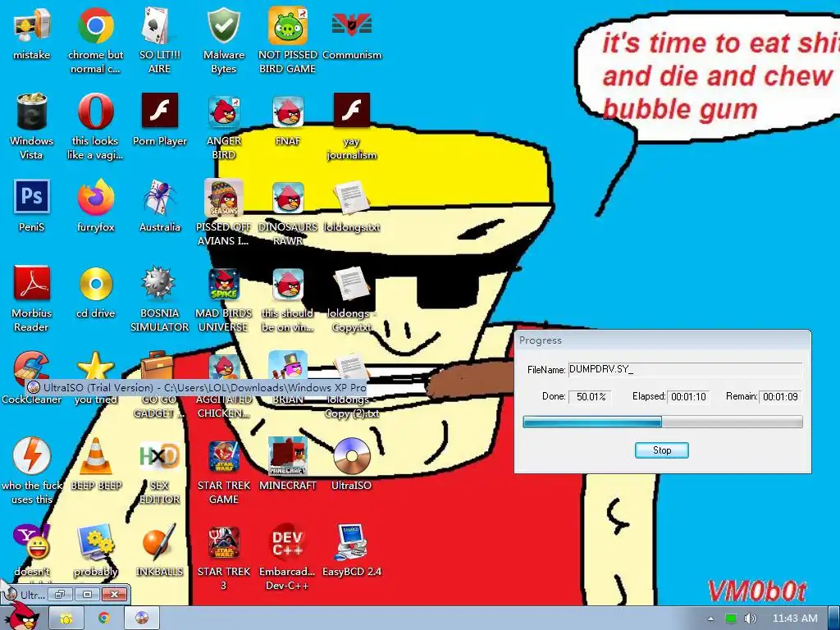The height and width of the screenshot is (630, 840).
Task: Open the 'loldongs - Copy (2).txt' file
Action: [351, 367]
